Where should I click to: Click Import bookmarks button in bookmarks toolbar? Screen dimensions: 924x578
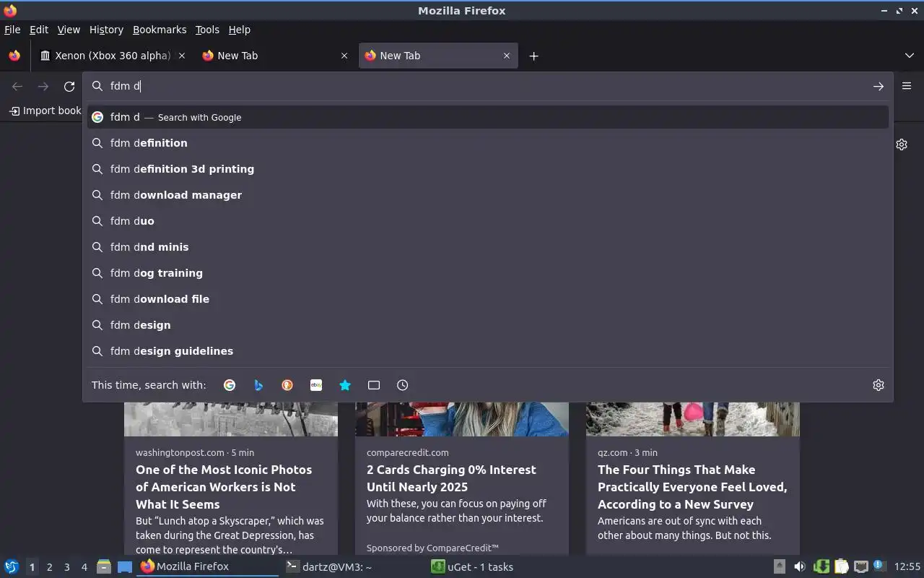[45, 111]
